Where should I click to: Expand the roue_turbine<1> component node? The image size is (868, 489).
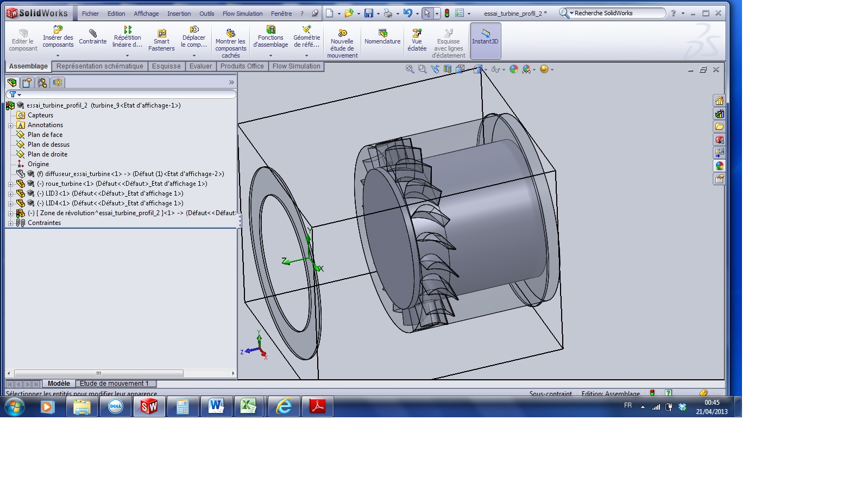(10, 184)
